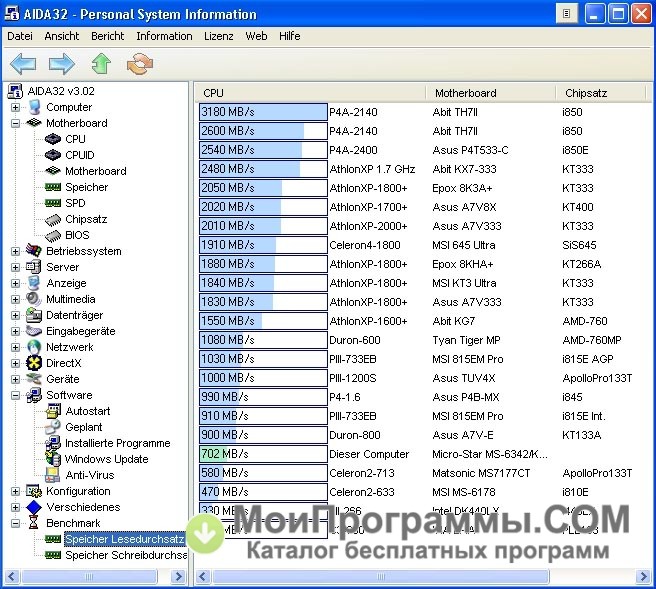Click the title bar system menu button
Image resolution: width=656 pixels, height=589 pixels.
coord(13,14)
